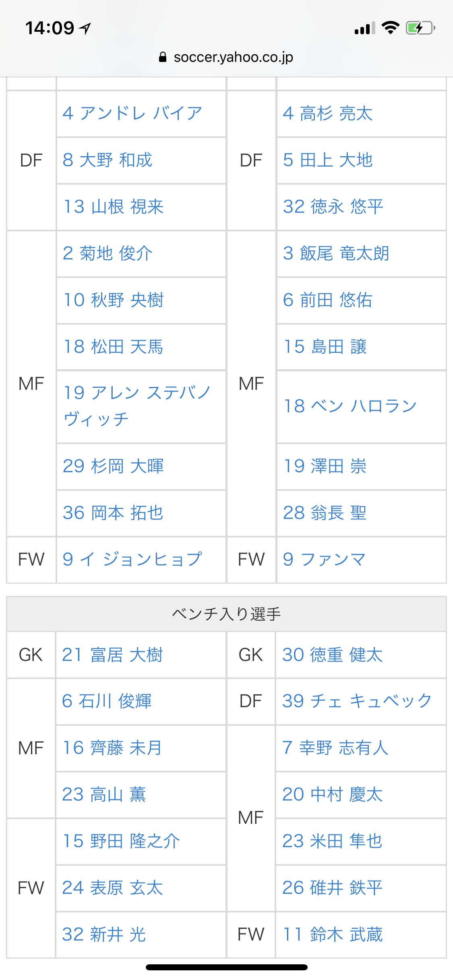The width and height of the screenshot is (453, 980).
Task: Select player 32 徳永 悠平
Action: coord(333,207)
